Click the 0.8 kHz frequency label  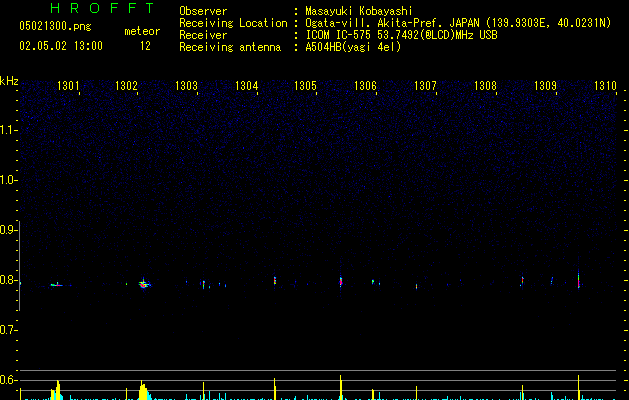pos(8,280)
